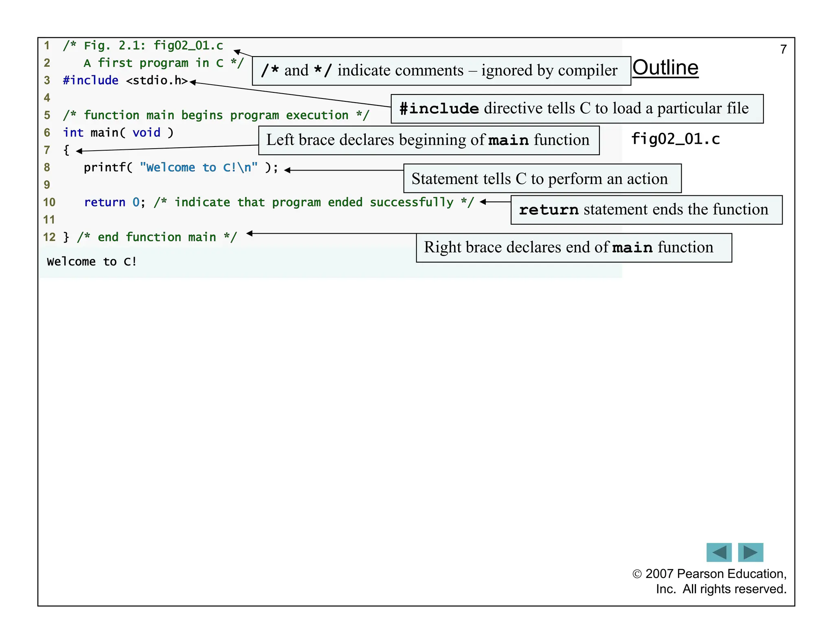834x644 pixels.
Task: Click the printf Welcome to C statement
Action: click(x=181, y=168)
